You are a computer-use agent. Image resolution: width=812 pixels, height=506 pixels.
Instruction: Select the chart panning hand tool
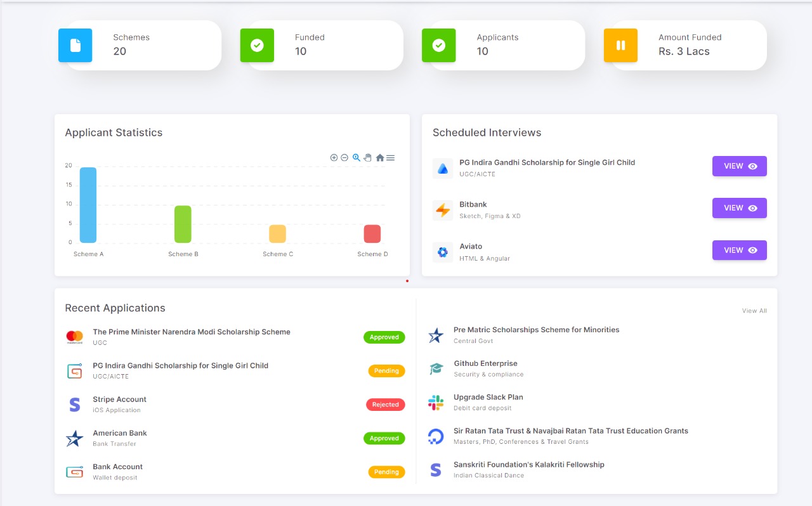click(x=367, y=157)
